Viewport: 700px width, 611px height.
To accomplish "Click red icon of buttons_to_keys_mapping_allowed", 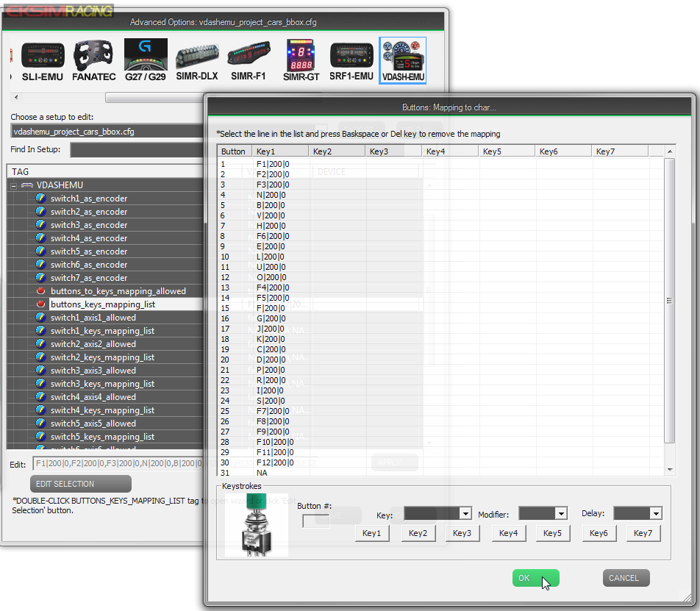I will point(40,291).
